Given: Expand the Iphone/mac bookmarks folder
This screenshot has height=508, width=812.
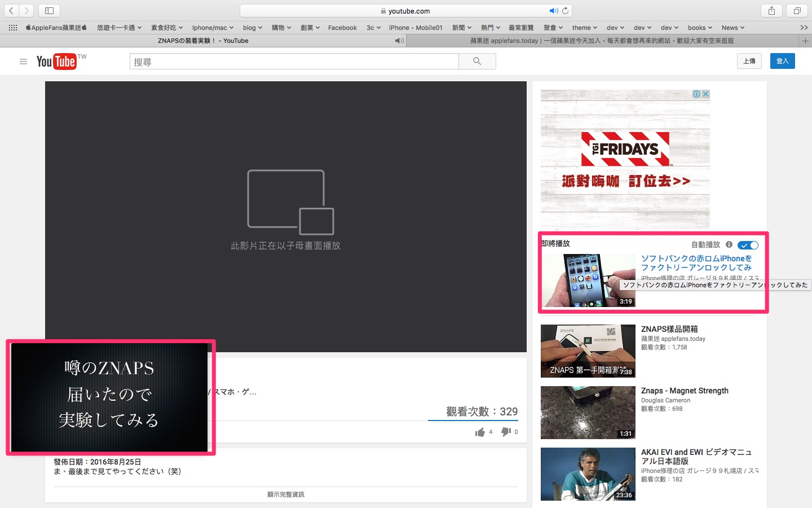Looking at the screenshot, I should click(213, 28).
